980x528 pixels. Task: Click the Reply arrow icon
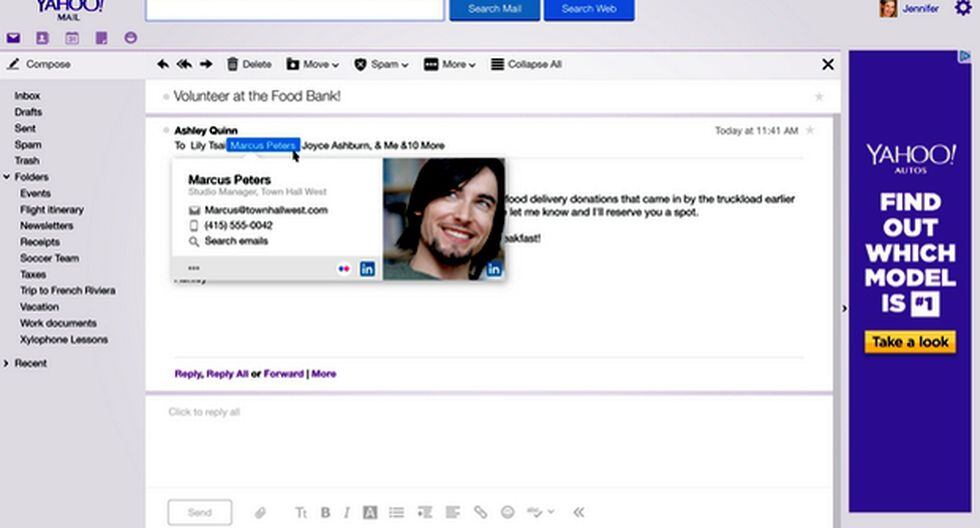(x=162, y=64)
